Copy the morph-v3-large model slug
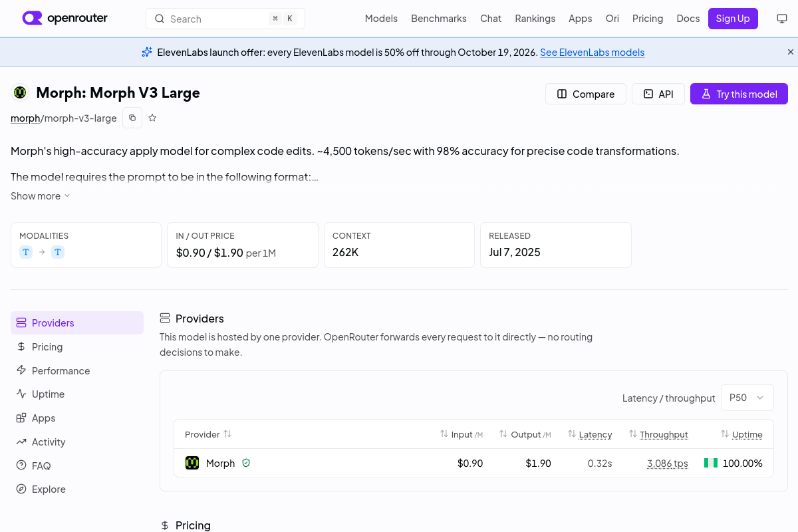This screenshot has width=798, height=532. (x=132, y=118)
